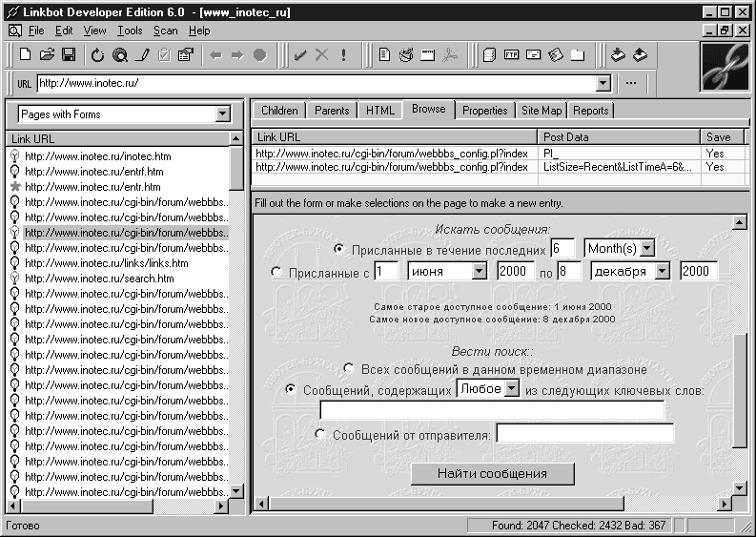756x537 pixels.
Task: Click the keywords text input field
Action: 492,410
